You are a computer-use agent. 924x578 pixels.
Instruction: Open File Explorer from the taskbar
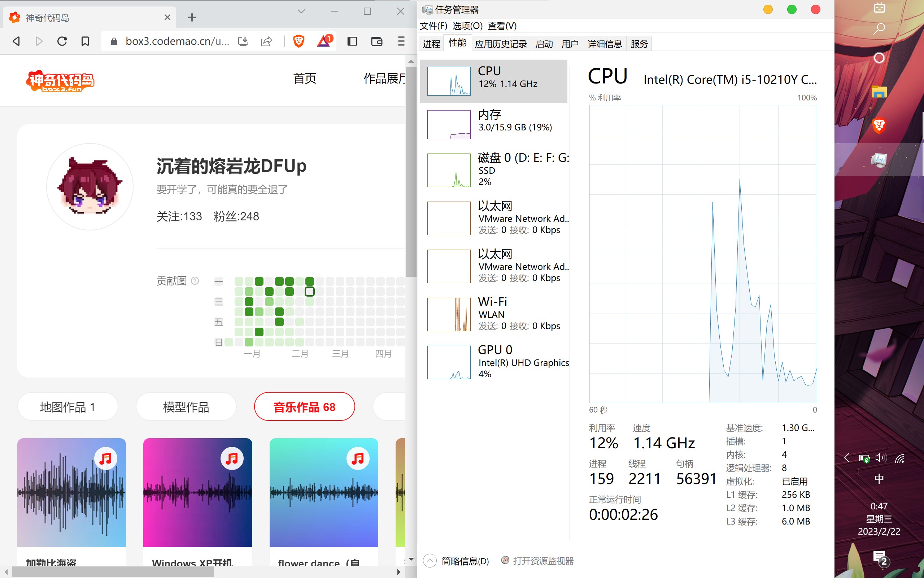point(879,92)
